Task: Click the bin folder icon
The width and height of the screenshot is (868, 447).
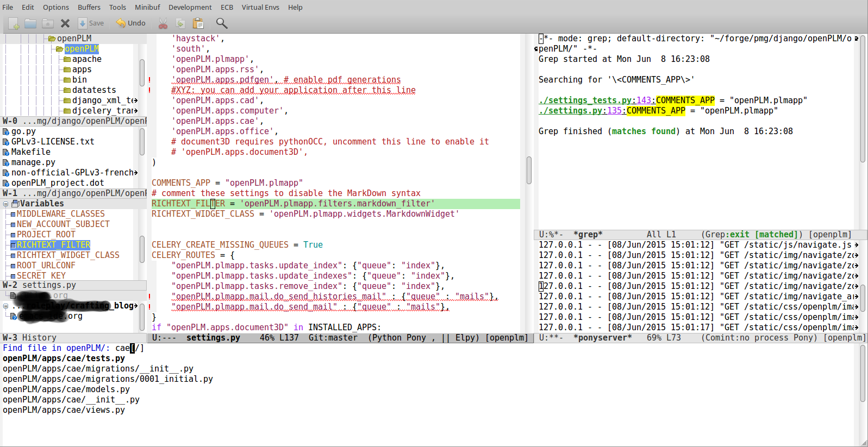Action: click(x=67, y=80)
